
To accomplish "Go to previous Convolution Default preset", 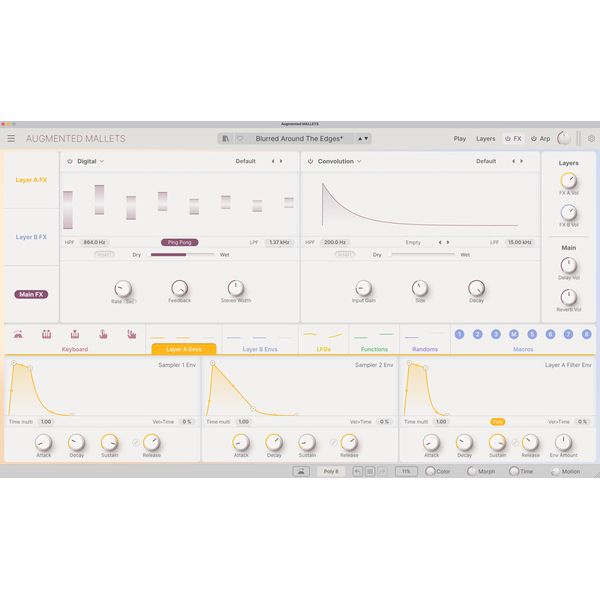I will (x=513, y=161).
